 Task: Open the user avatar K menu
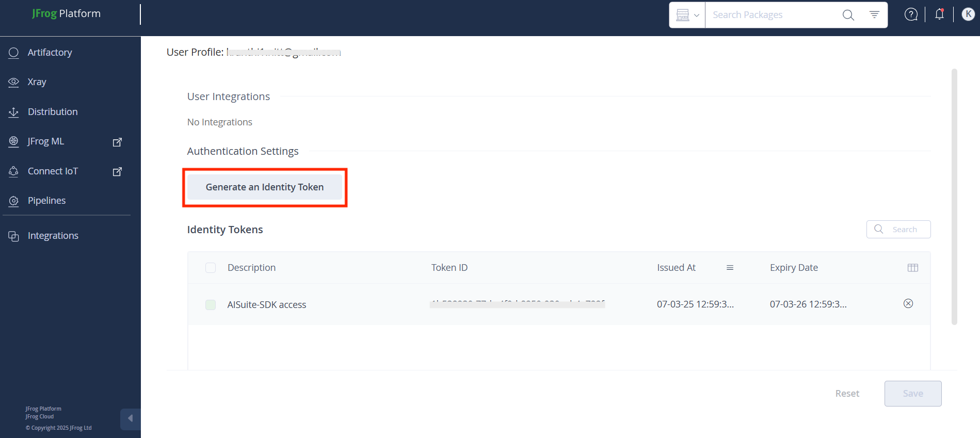tap(968, 14)
